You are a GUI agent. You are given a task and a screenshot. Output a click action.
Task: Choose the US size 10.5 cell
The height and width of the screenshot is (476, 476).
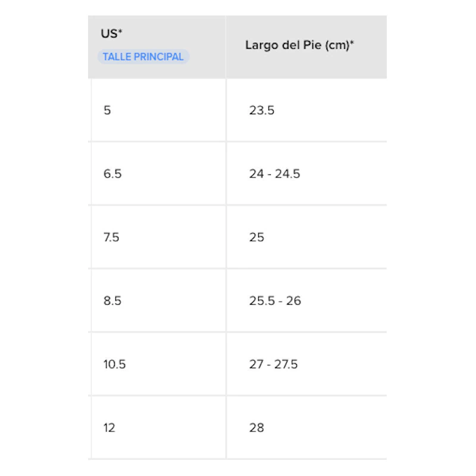coord(114,364)
